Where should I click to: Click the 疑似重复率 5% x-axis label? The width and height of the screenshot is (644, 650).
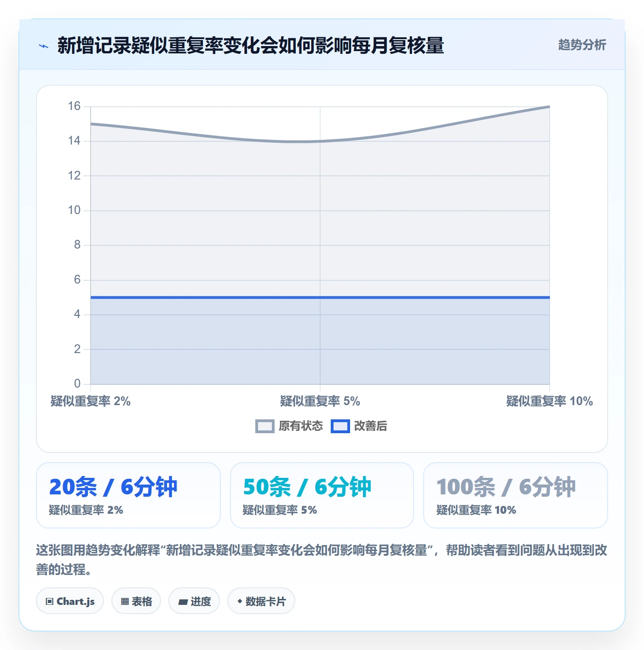coord(320,401)
